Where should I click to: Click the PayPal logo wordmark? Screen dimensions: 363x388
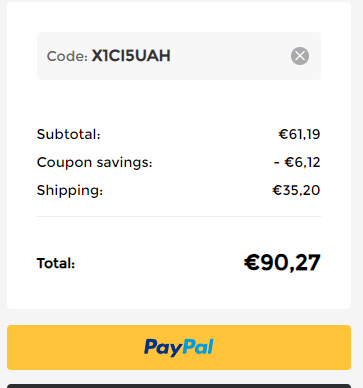point(179,347)
